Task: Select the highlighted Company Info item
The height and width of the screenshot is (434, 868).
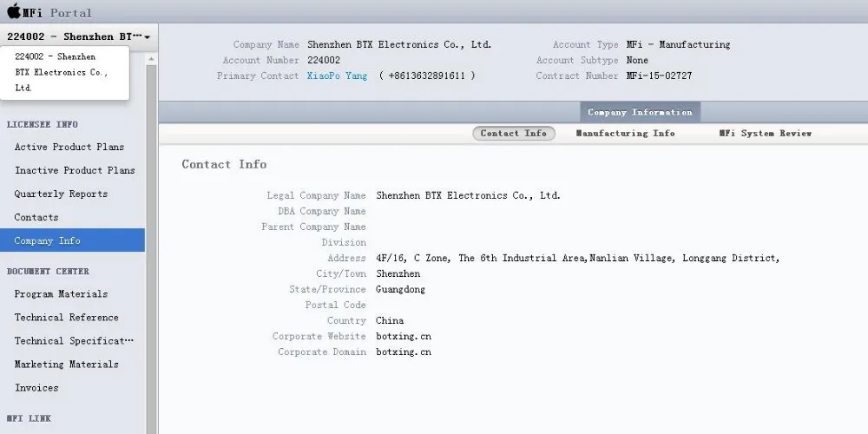Action: (47, 240)
